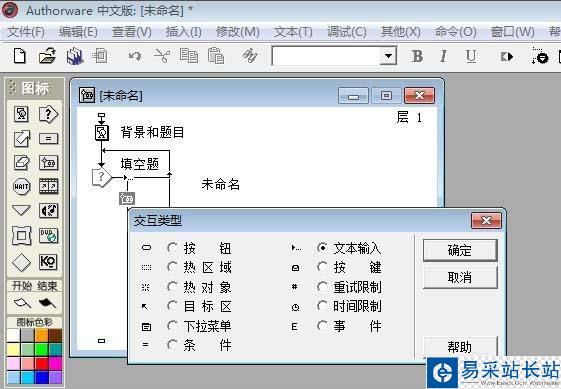This screenshot has height=389, width=561.
Task: Click the text style input field
Action: (326, 56)
